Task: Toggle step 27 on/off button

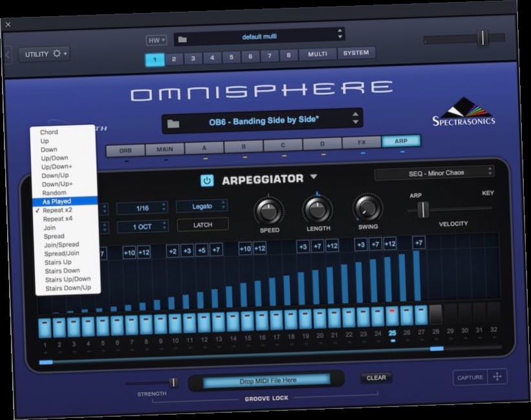Action: point(420,315)
